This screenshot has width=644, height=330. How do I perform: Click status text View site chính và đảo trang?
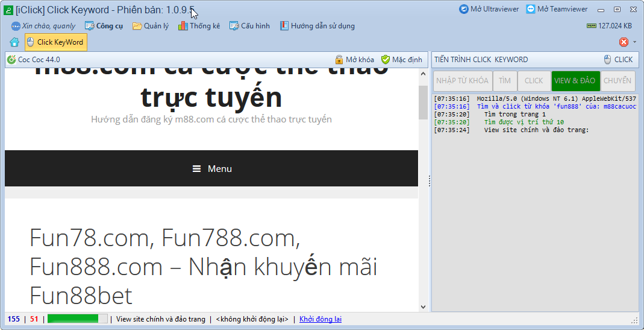pos(161,319)
